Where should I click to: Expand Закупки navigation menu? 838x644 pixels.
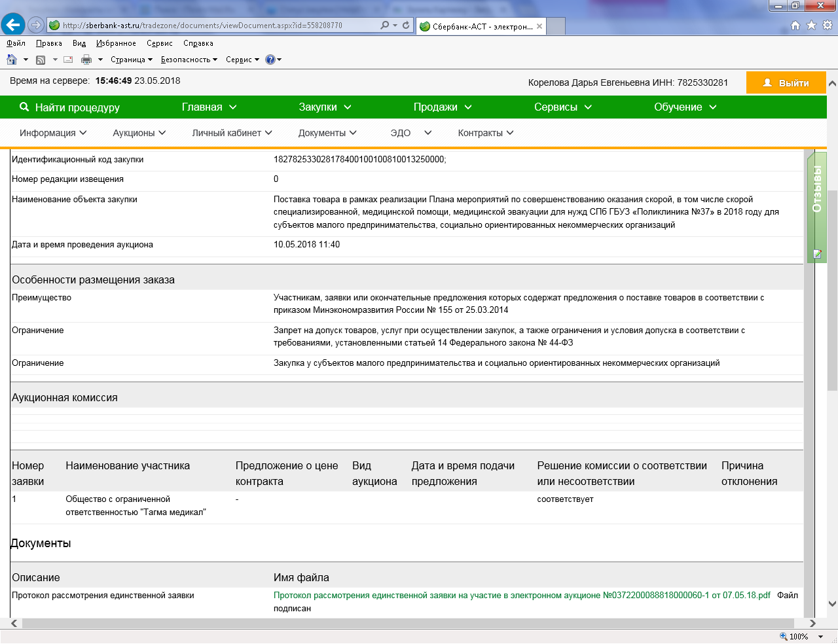[325, 107]
